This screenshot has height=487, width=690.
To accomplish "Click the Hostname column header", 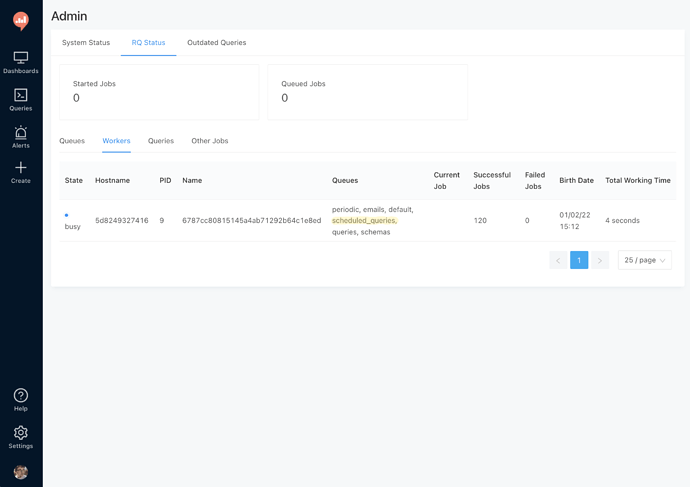I will (x=112, y=180).
